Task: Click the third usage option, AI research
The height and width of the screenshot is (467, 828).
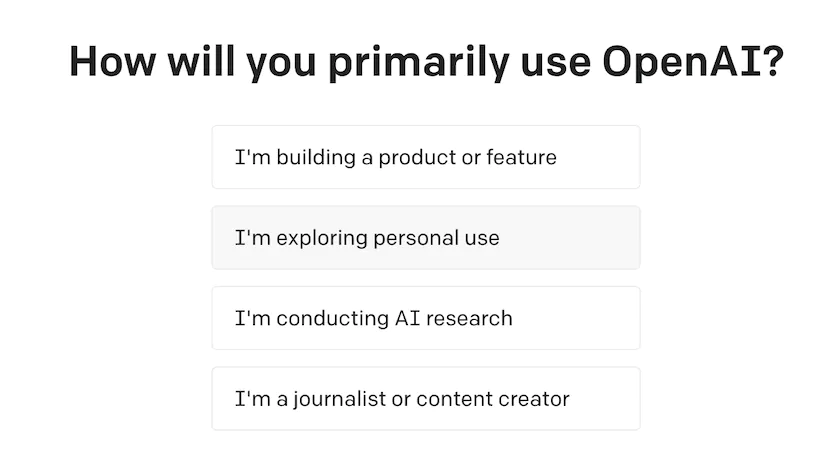Action: (425, 318)
